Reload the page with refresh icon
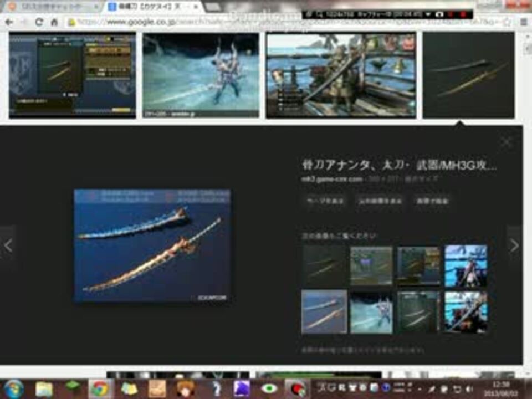Screen dimensions: 532x399 click(x=39, y=22)
